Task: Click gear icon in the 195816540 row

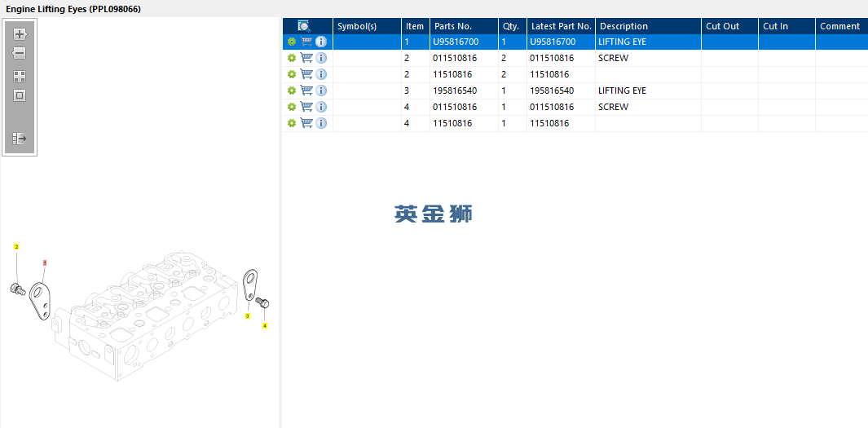Action: (x=292, y=90)
